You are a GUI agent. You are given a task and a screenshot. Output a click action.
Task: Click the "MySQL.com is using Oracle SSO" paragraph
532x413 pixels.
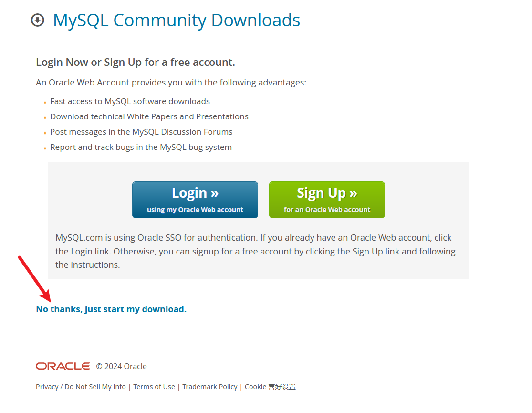pyautogui.click(x=255, y=251)
